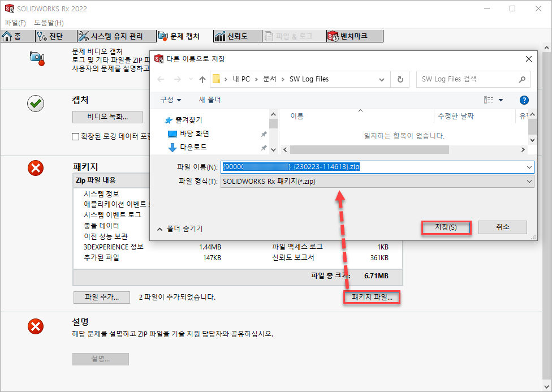Image resolution: width=552 pixels, height=392 pixels.
Task: Open the 시스템 유지 관리 tab
Action: click(x=117, y=36)
